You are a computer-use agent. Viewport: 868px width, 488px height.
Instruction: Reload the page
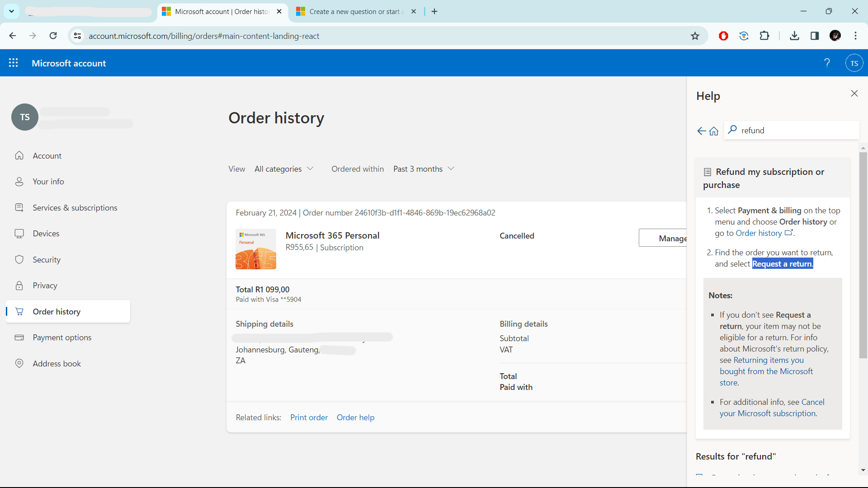[53, 36]
